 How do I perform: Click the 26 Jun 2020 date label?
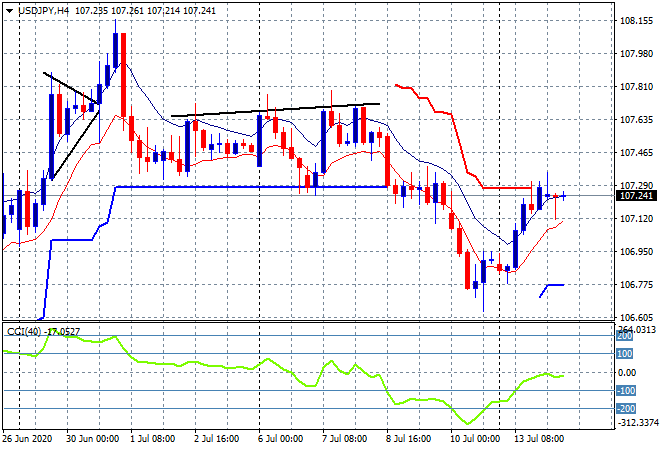click(x=27, y=439)
